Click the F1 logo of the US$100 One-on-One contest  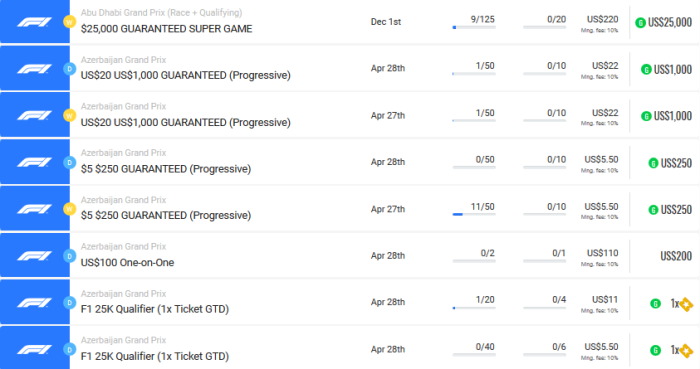click(34, 256)
